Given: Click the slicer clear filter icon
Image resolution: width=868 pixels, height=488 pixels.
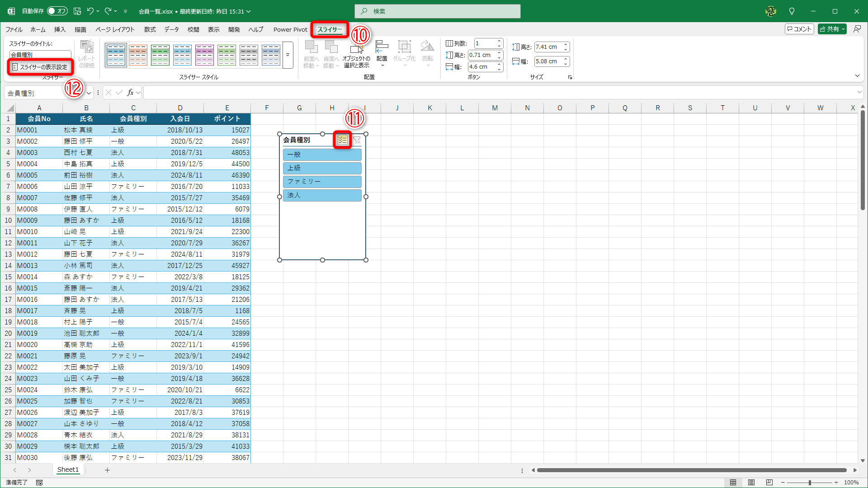Looking at the screenshot, I should (357, 140).
